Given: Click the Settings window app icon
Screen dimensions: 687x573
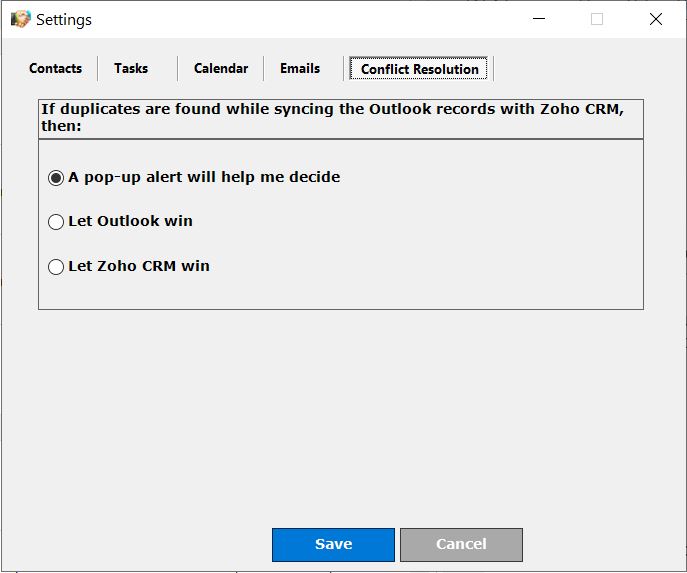Looking at the screenshot, I should pyautogui.click(x=21, y=19).
